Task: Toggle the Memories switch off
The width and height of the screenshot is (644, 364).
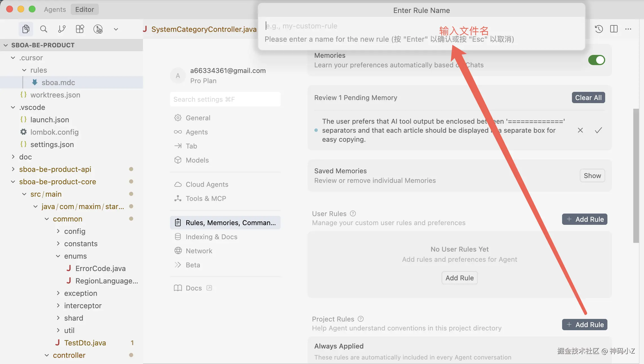Action: click(x=596, y=60)
